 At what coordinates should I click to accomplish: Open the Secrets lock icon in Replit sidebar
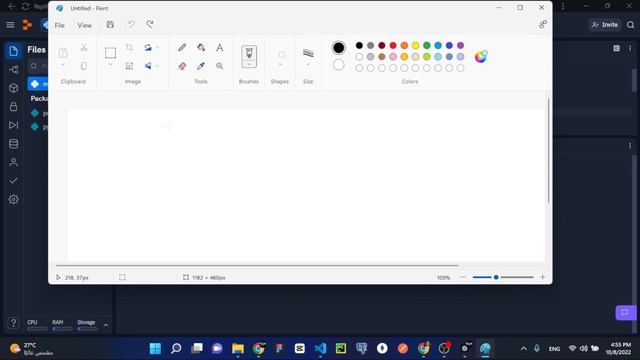point(13,107)
